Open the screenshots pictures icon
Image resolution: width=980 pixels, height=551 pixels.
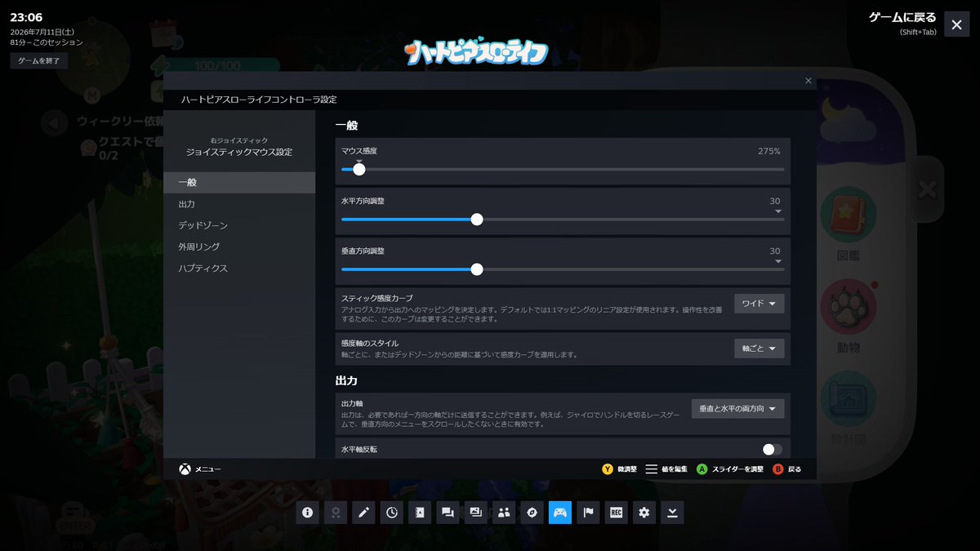(476, 513)
